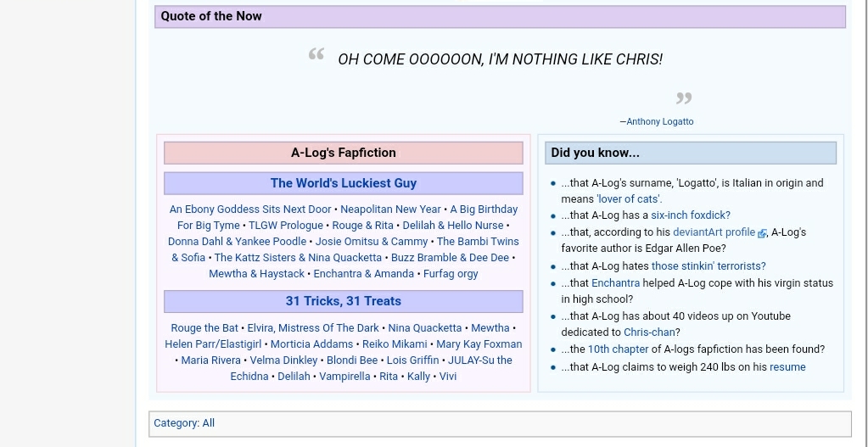Click the Anthony Logatto attribution link

coord(659,121)
